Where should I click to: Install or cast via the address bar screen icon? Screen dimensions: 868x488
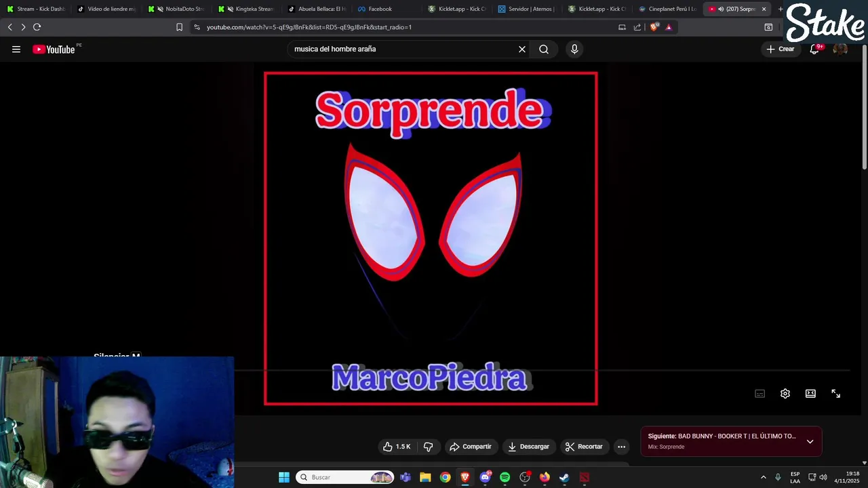pos(622,27)
